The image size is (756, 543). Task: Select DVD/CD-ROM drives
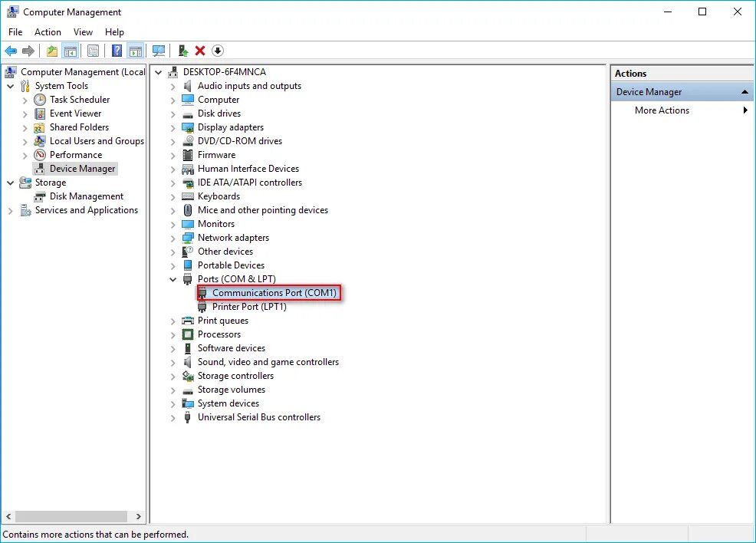click(240, 141)
